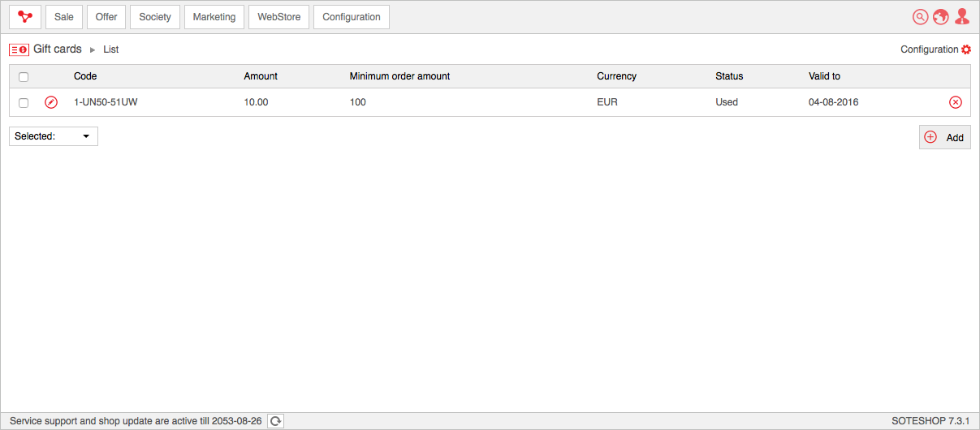The height and width of the screenshot is (430, 980).
Task: Open the Marketing menu
Action: (x=214, y=17)
